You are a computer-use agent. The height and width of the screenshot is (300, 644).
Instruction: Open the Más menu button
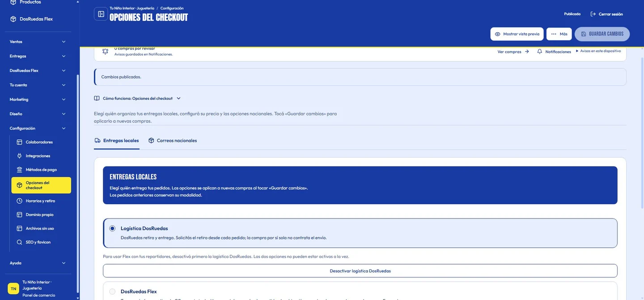559,34
